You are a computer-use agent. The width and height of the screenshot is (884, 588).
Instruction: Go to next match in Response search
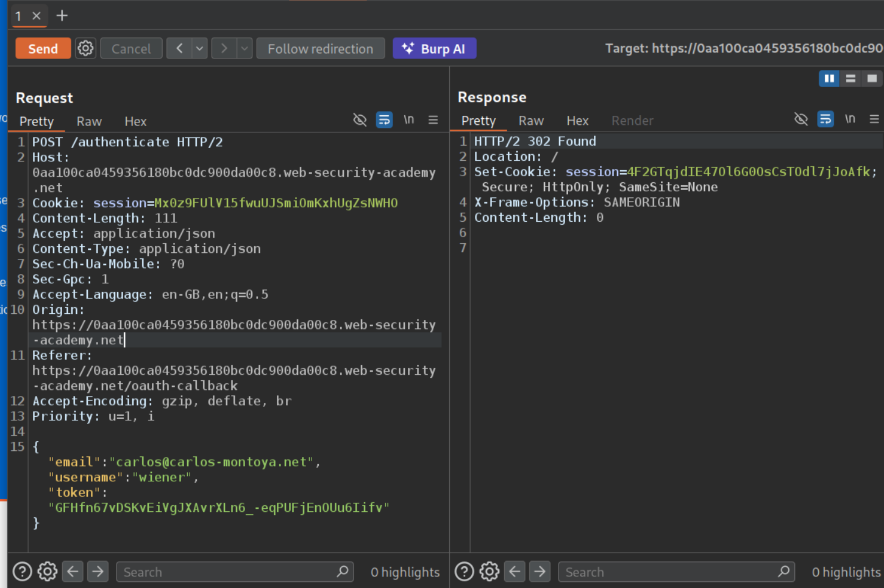[x=540, y=572]
